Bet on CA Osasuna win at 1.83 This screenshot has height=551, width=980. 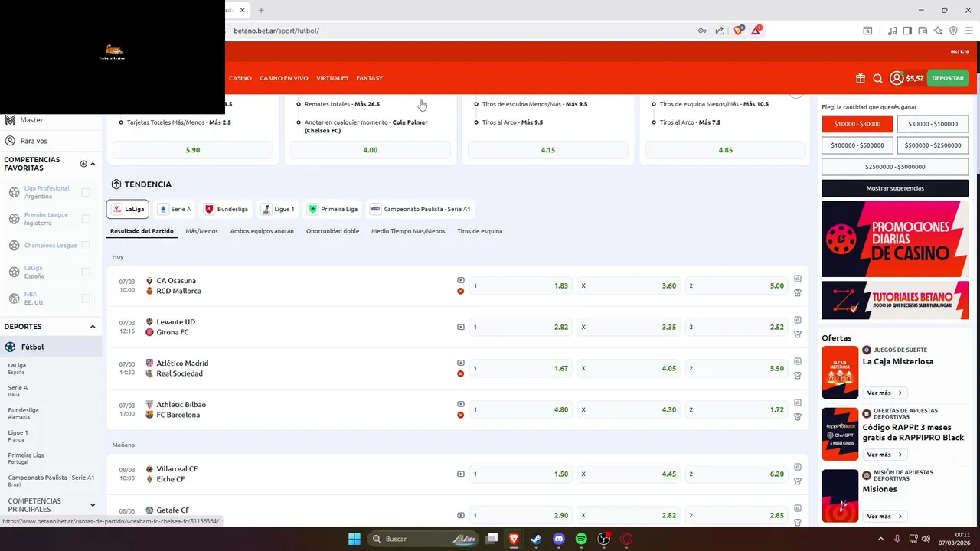pyautogui.click(x=521, y=285)
